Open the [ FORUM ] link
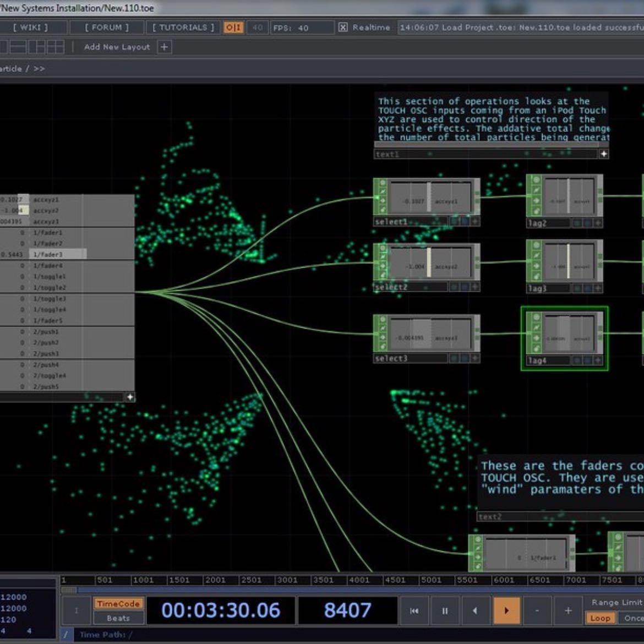This screenshot has height=644, width=644. coord(107,28)
